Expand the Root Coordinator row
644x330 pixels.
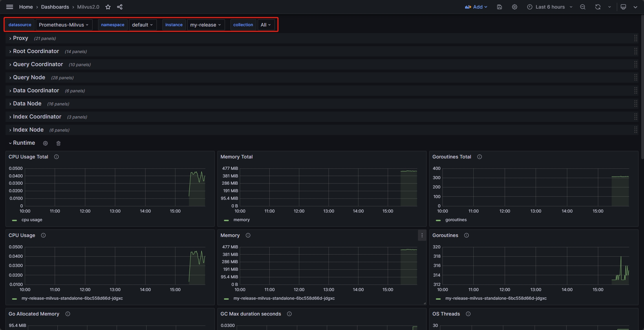pyautogui.click(x=36, y=51)
